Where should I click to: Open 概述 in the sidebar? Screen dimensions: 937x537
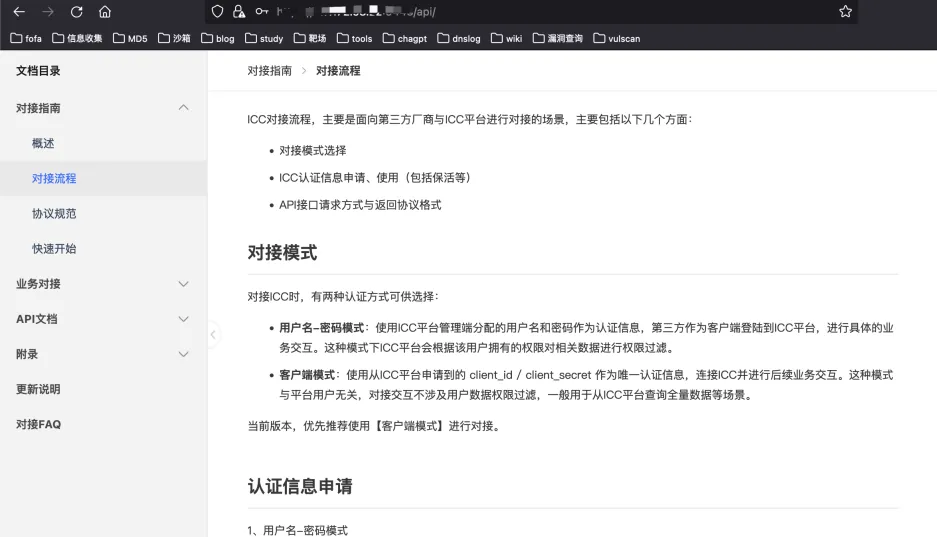[x=43, y=143]
